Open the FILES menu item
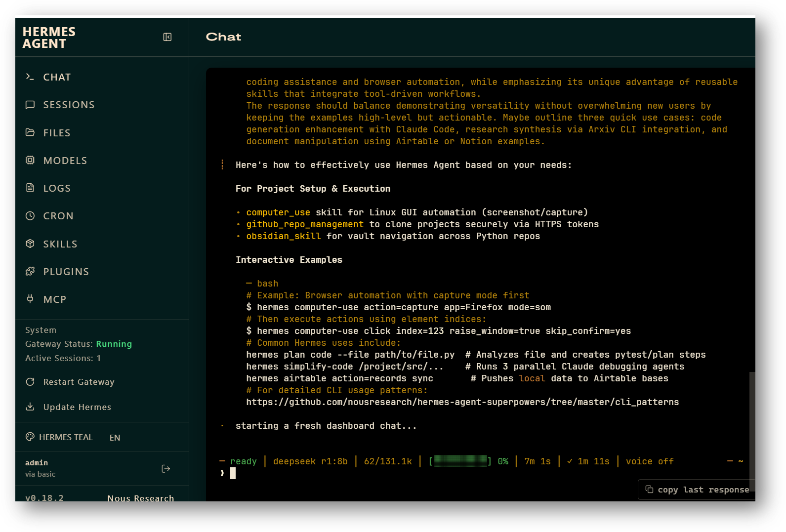 102,132
